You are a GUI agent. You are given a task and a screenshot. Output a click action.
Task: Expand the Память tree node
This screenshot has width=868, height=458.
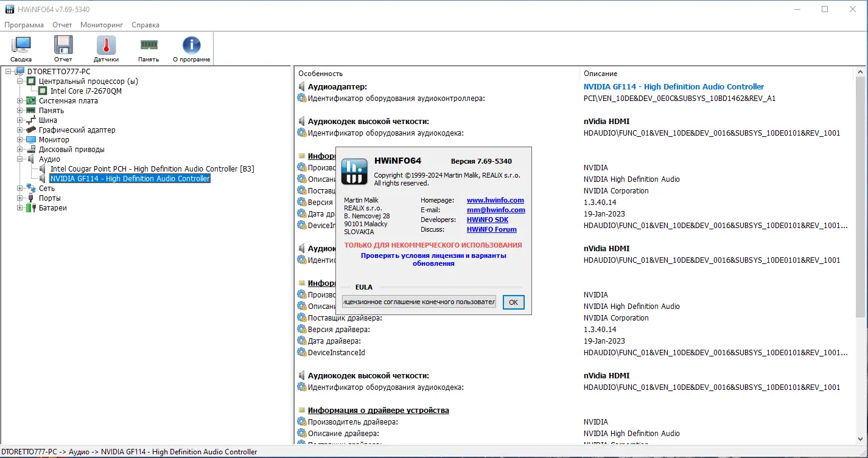(20, 111)
